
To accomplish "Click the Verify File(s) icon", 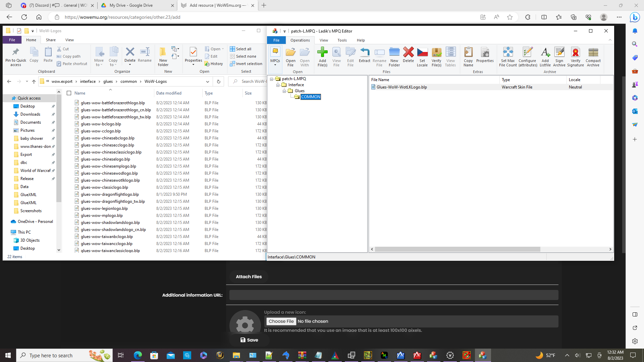I will (436, 52).
